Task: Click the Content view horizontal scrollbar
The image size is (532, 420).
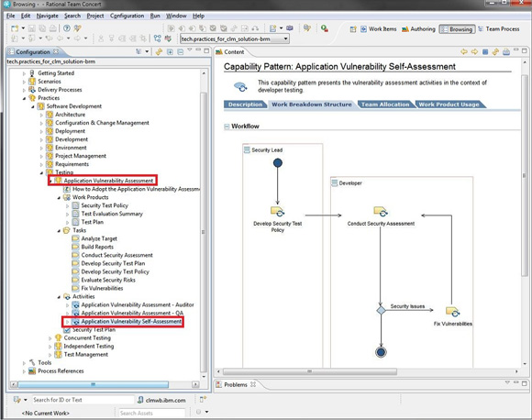Action: point(310,371)
